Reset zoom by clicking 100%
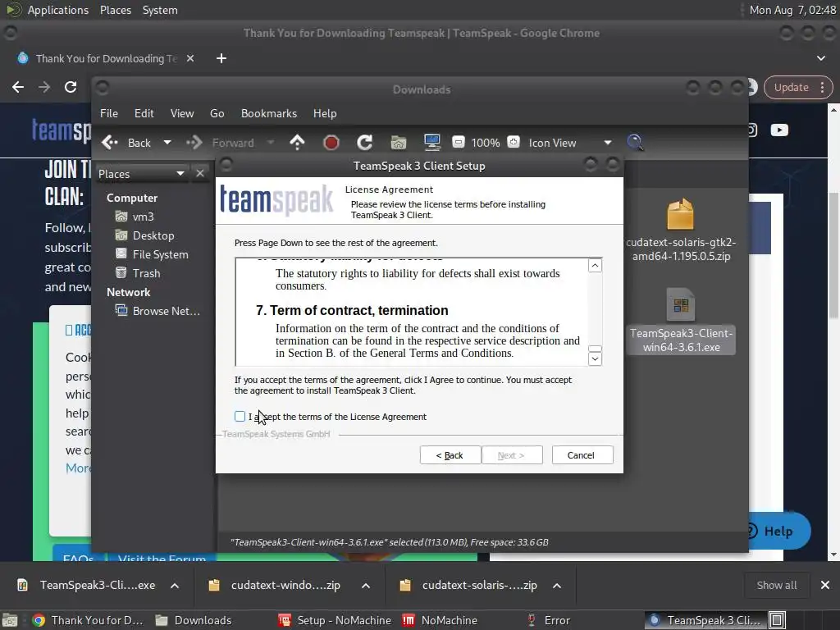840x630 pixels. point(486,143)
